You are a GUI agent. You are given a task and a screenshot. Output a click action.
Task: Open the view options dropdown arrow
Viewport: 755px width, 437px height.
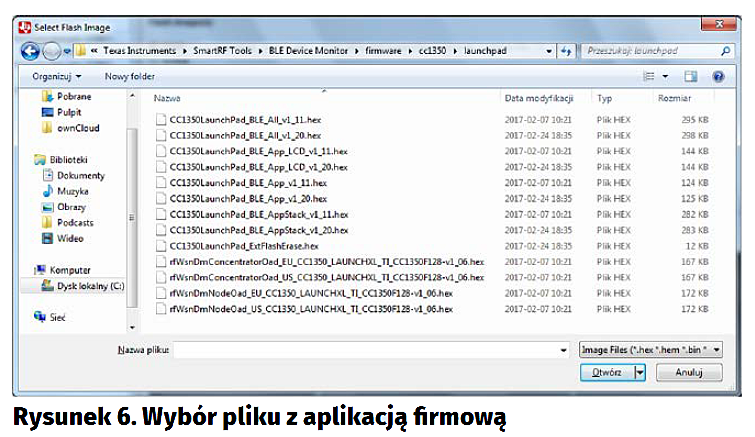click(x=664, y=76)
